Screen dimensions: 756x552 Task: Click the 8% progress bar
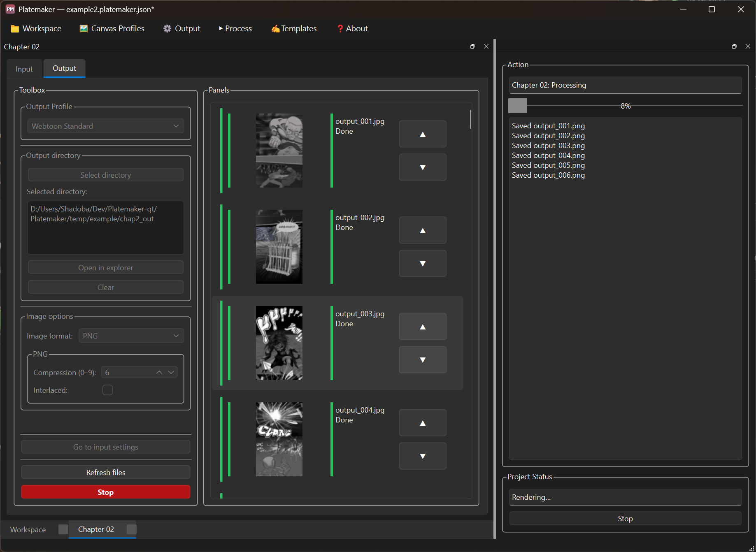tap(625, 106)
